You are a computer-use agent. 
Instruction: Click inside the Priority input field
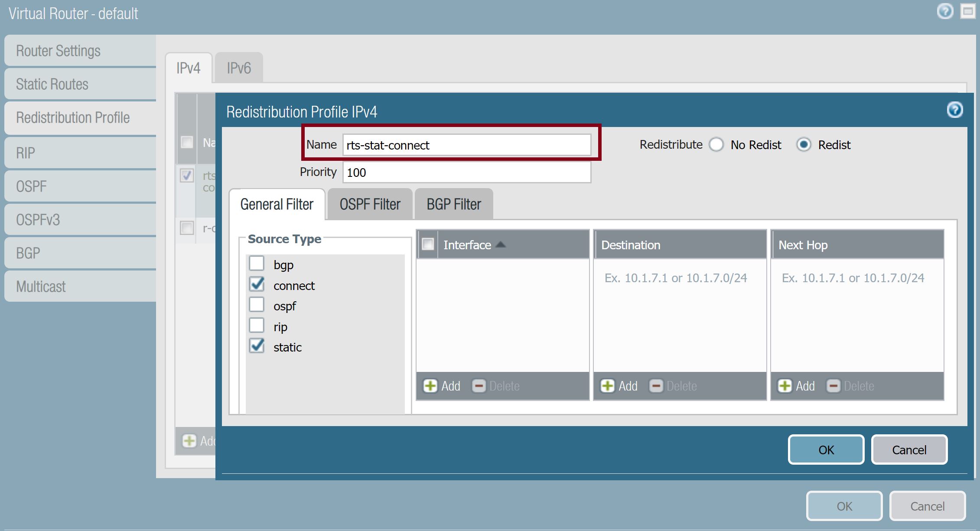(x=466, y=172)
